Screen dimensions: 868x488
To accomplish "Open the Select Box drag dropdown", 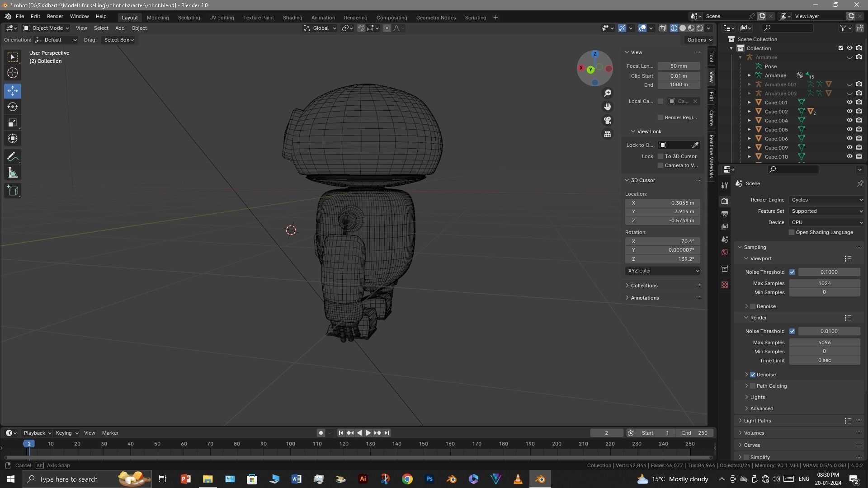I will [119, 40].
